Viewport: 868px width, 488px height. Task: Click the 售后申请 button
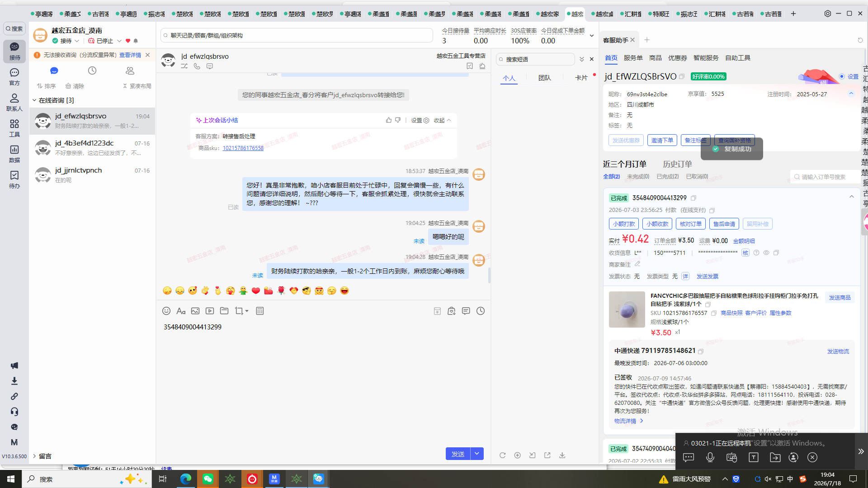(x=724, y=224)
